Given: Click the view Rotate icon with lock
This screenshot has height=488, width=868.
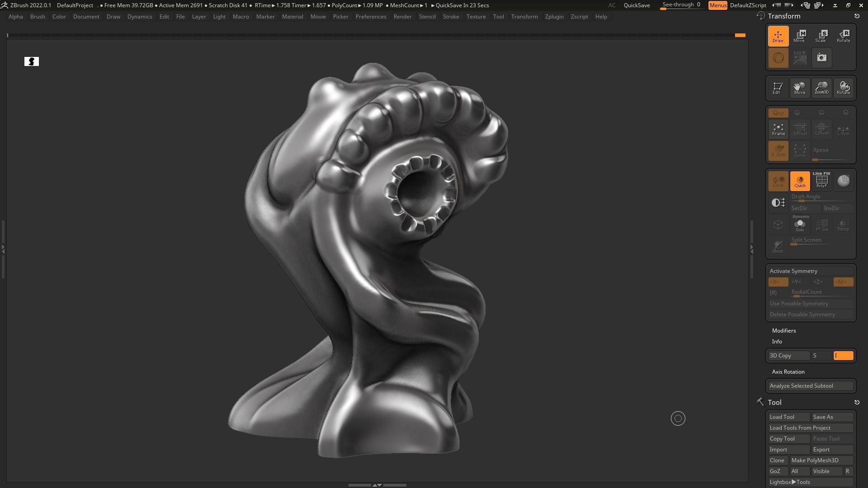Looking at the screenshot, I should (x=843, y=88).
